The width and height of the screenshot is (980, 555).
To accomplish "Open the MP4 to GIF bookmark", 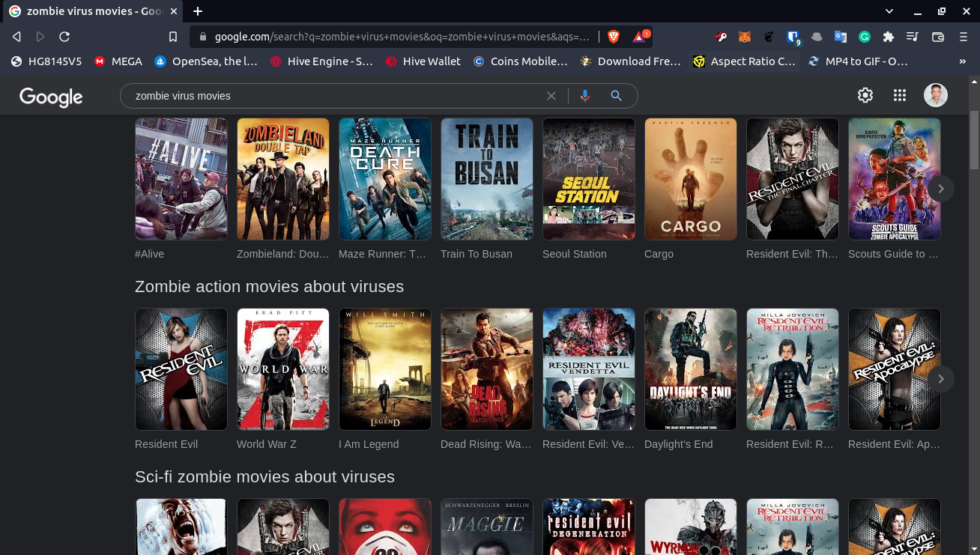I will pyautogui.click(x=858, y=61).
